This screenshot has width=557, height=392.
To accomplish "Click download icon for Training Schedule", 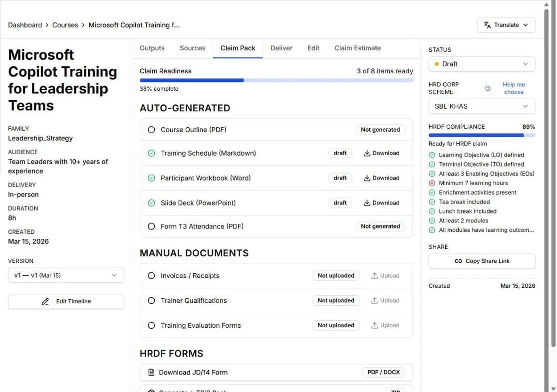I will 367,153.
